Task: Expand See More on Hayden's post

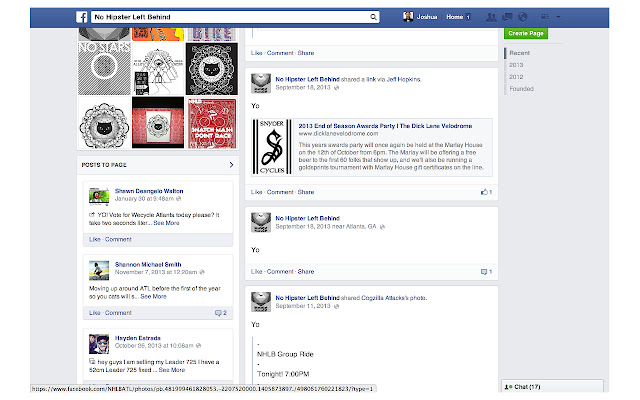Action: [x=172, y=370]
